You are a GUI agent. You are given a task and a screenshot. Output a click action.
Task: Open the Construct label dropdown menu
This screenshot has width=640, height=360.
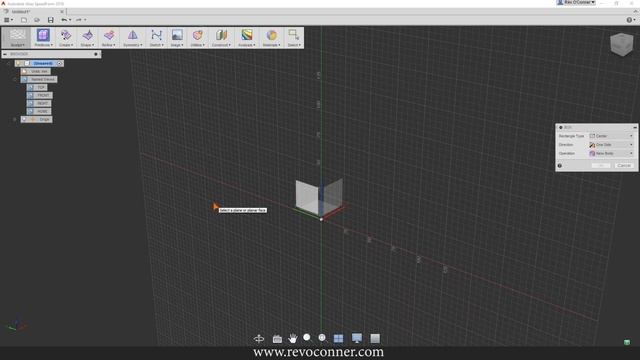(x=221, y=45)
